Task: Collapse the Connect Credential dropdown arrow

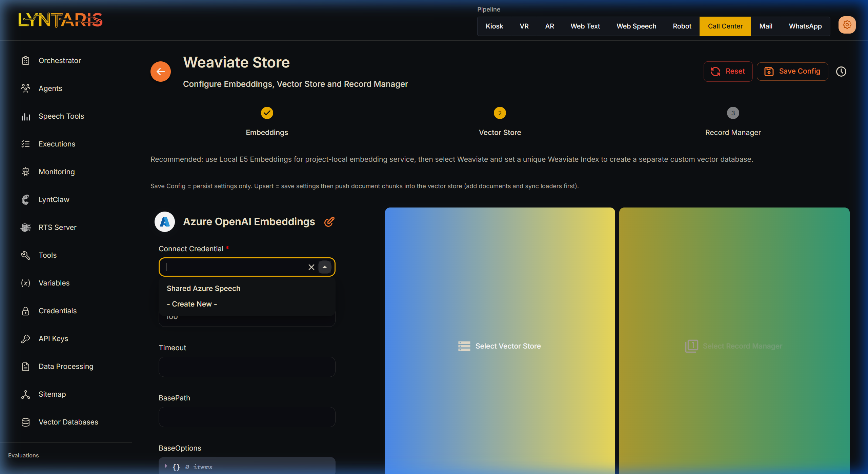Action: (x=325, y=267)
